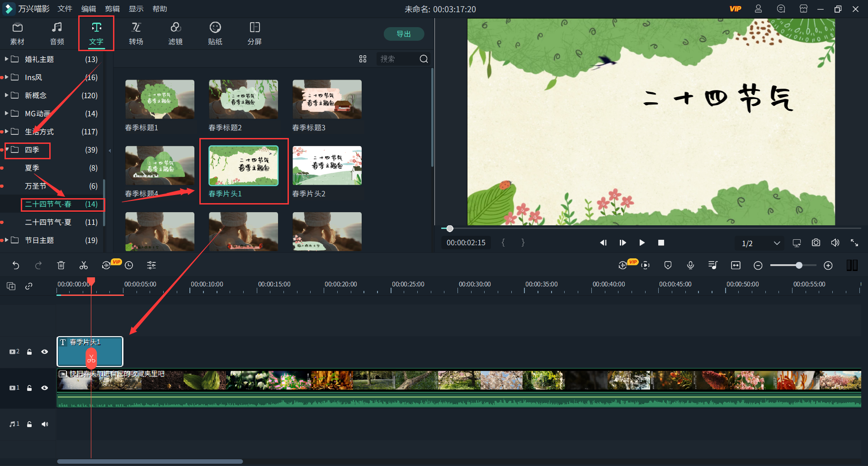
Task: Select the 春季片头2 thumbnail
Action: point(327,166)
